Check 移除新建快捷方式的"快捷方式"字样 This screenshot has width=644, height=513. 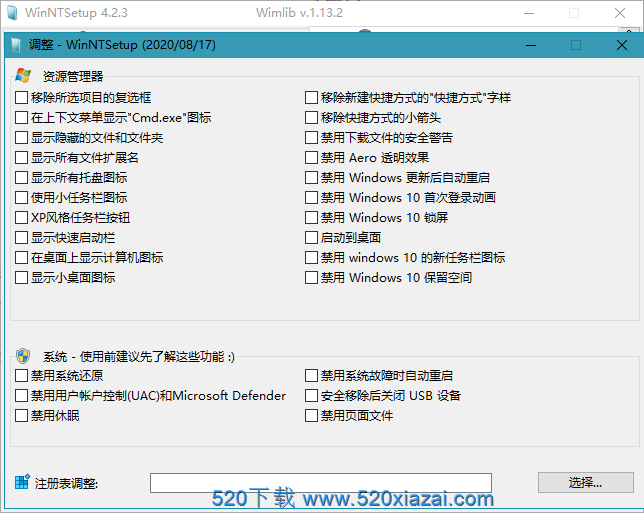(311, 98)
